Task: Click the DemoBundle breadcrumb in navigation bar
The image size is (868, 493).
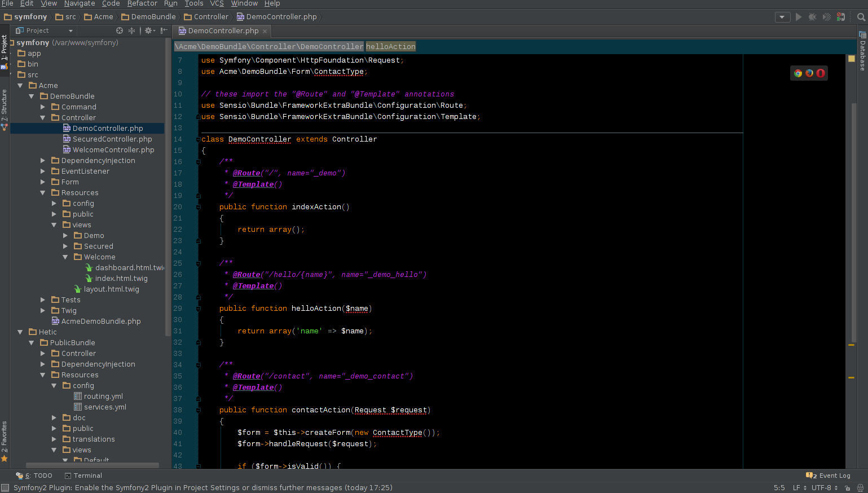Action: point(149,17)
